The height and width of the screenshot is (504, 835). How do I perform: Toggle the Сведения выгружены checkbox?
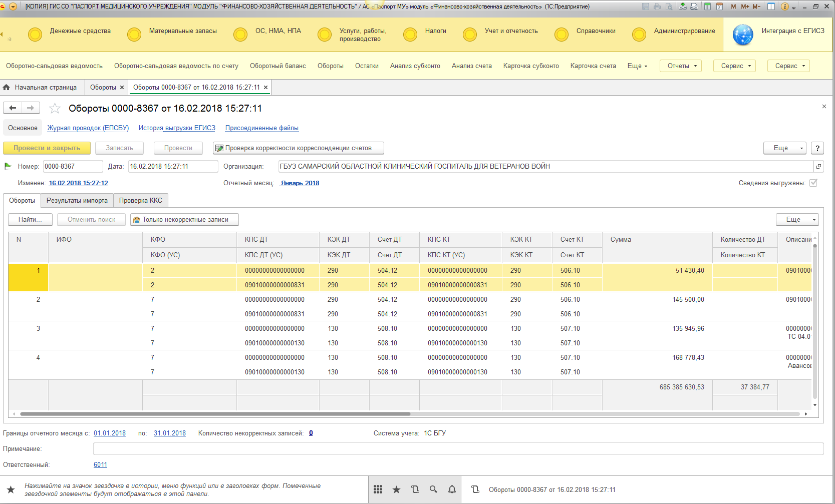tap(813, 183)
